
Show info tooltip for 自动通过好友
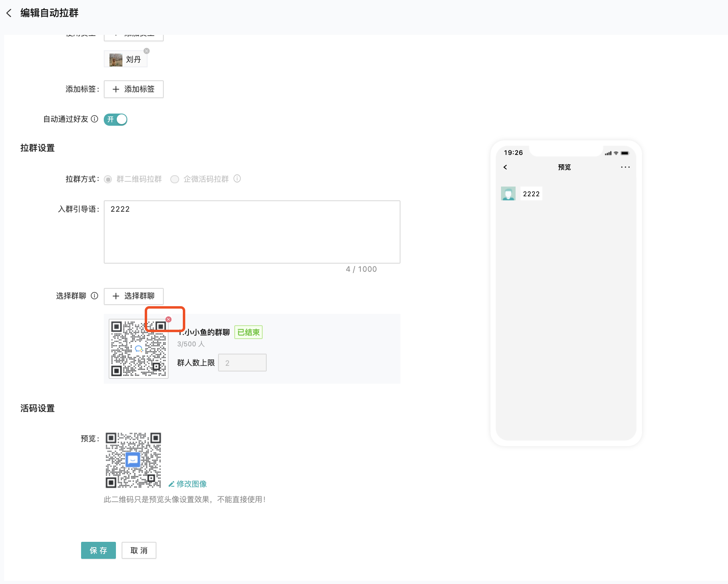tap(94, 119)
